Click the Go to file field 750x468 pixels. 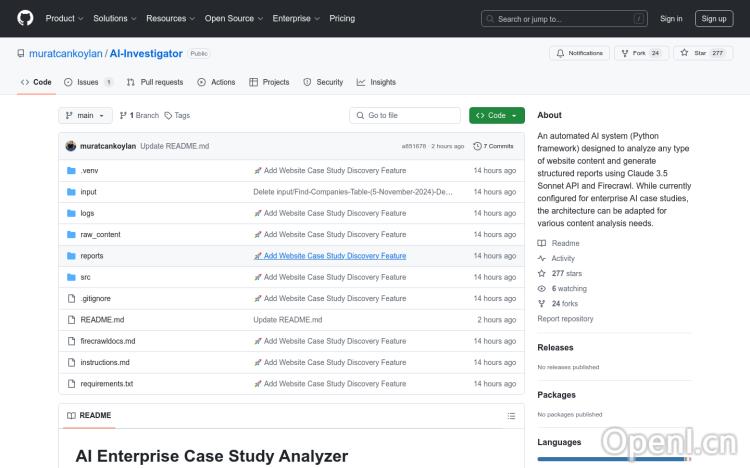tap(404, 115)
